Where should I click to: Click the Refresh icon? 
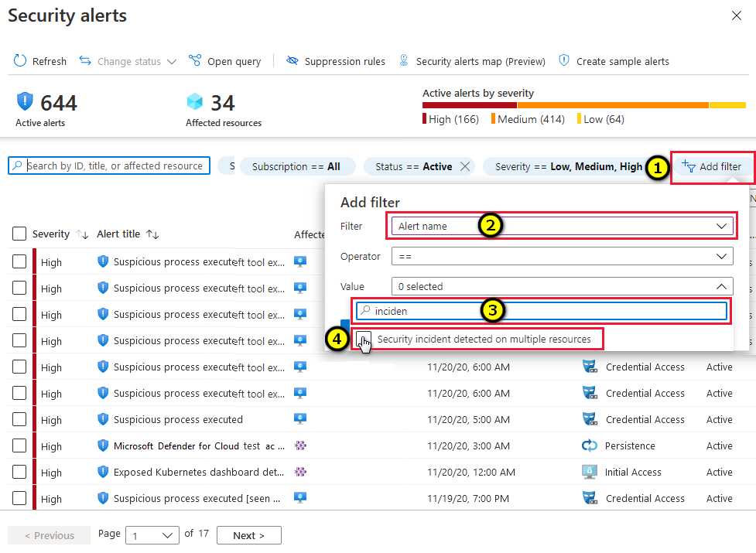pyautogui.click(x=19, y=61)
